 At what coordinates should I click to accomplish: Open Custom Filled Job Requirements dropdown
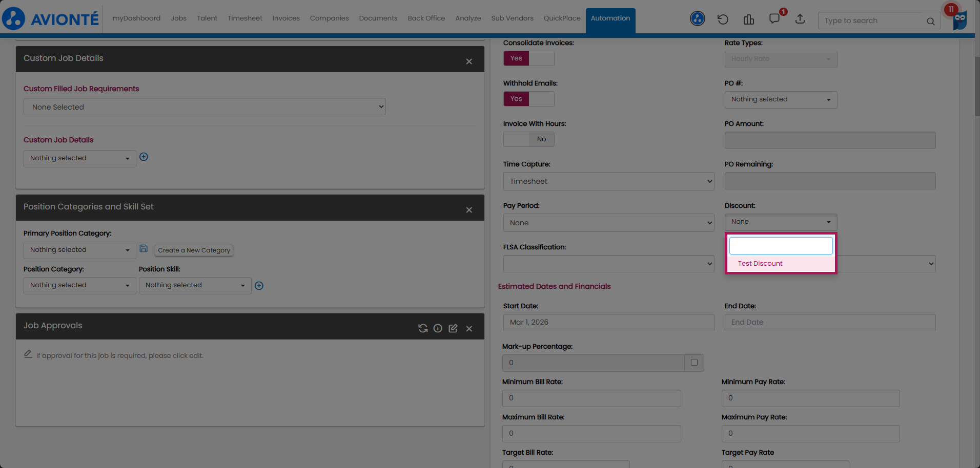(205, 107)
